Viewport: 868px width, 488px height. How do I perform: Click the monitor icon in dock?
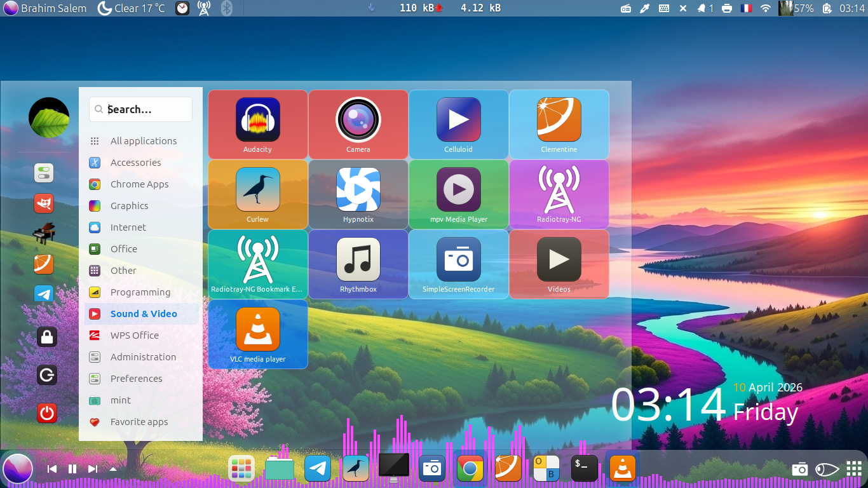[x=394, y=468]
